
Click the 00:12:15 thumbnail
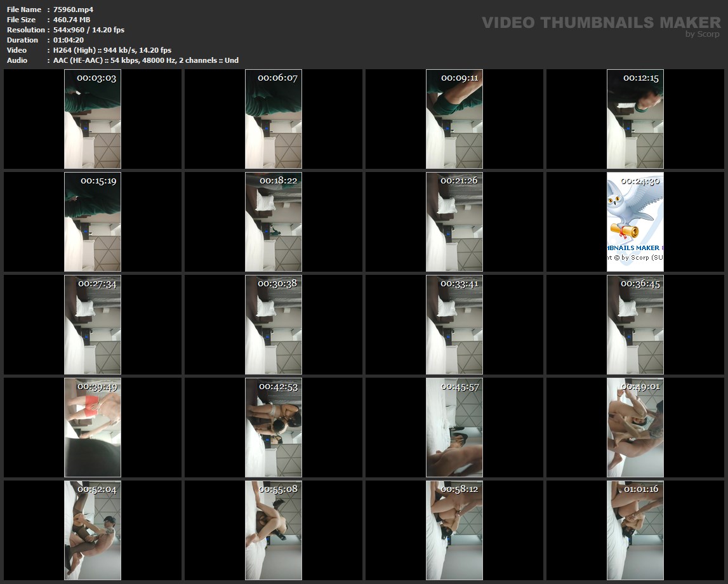point(635,119)
